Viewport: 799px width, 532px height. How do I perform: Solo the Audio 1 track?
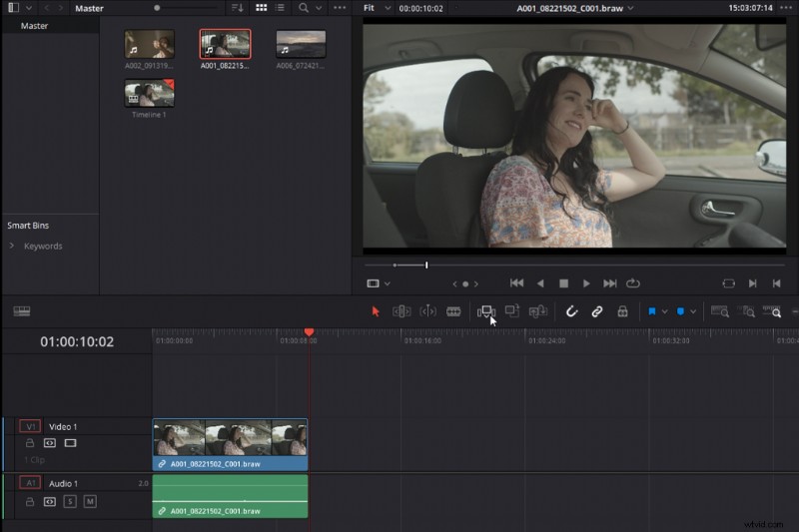click(x=70, y=502)
